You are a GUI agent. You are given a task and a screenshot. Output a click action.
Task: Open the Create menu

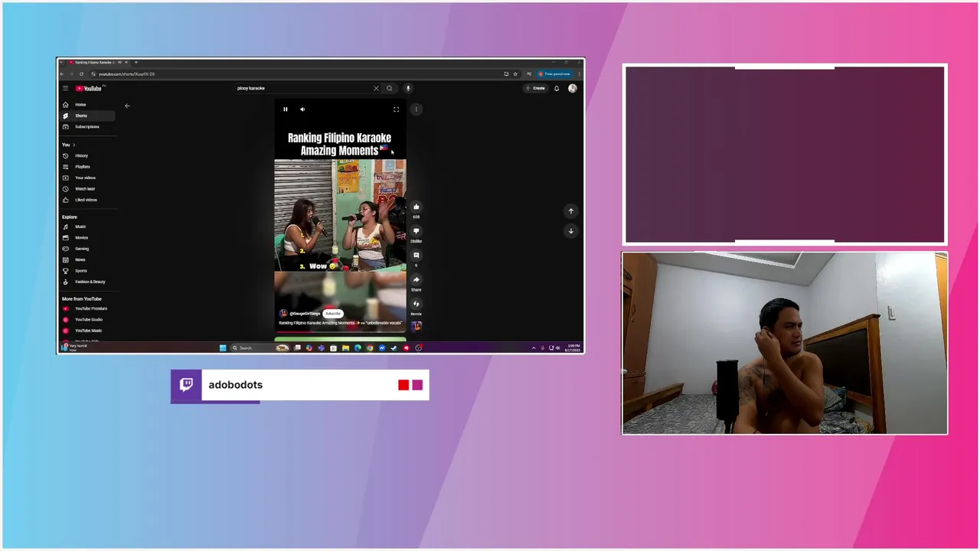click(x=535, y=88)
